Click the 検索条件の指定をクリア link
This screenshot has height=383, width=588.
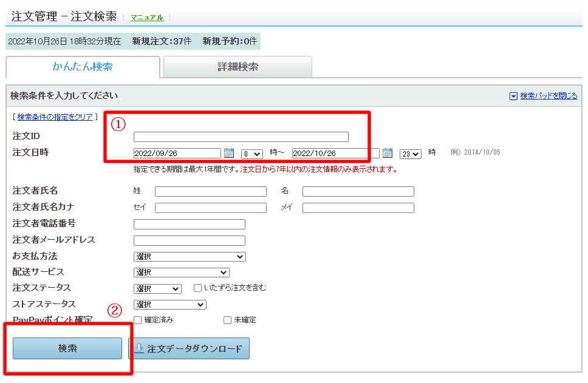click(55, 117)
